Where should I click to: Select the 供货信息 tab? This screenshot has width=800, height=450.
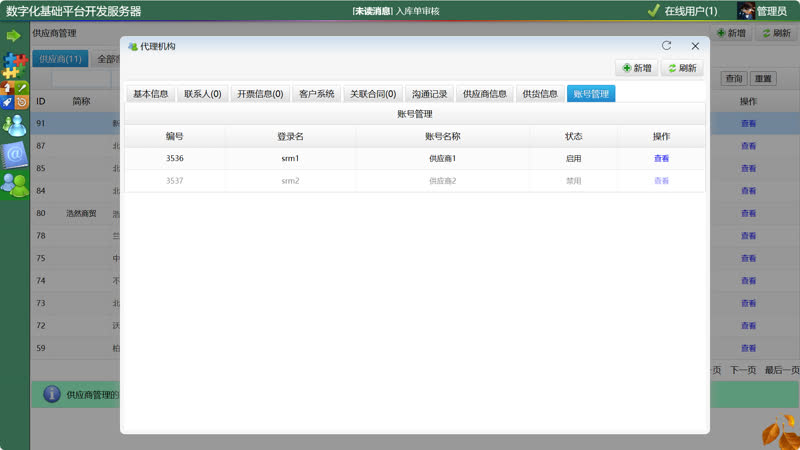540,94
